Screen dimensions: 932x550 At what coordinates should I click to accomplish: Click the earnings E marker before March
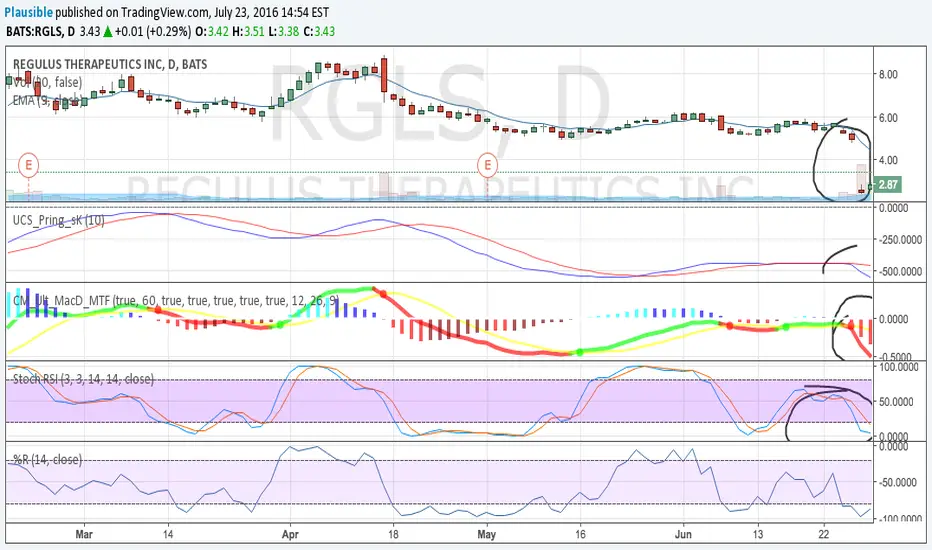pyautogui.click(x=28, y=165)
